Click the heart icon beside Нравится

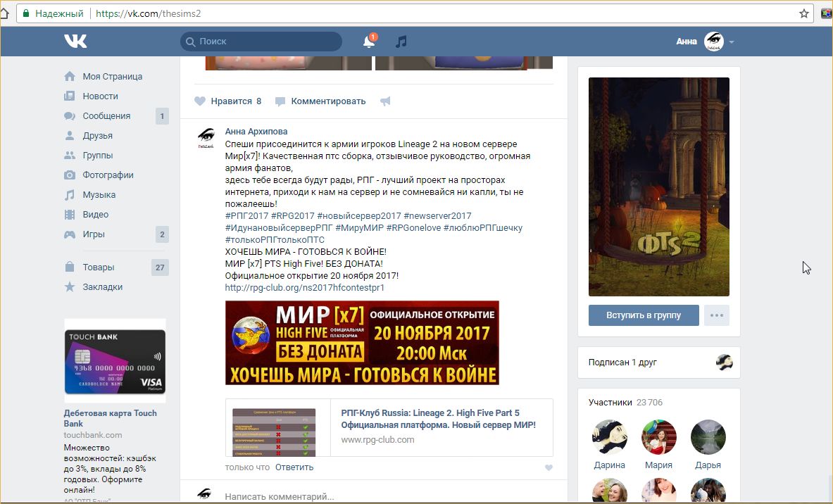tap(200, 101)
